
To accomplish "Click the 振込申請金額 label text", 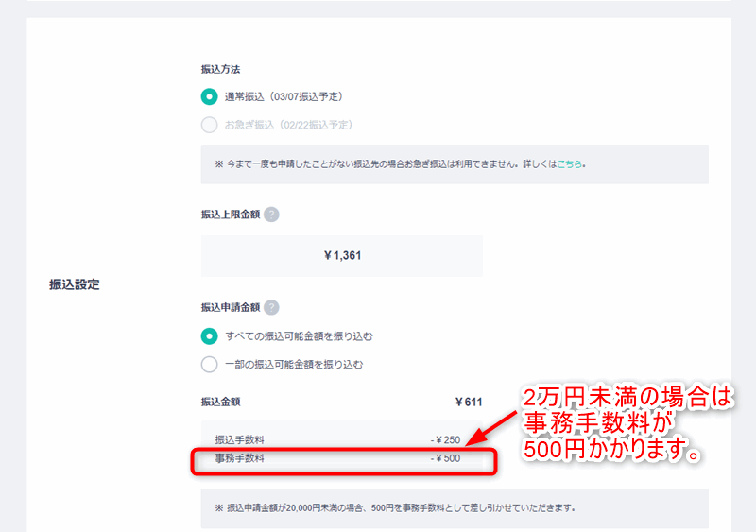I will [231, 307].
